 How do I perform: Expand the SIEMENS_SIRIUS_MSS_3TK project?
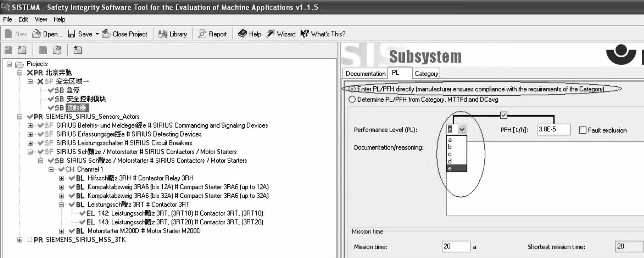[x=20, y=240]
